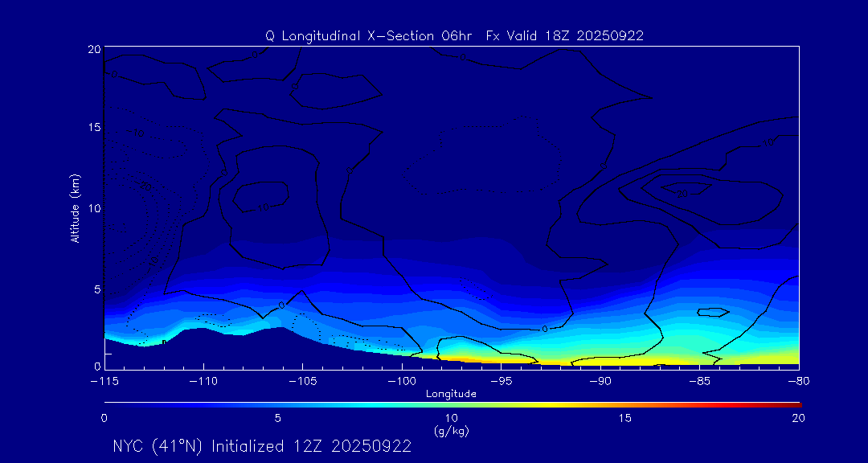This screenshot has width=868, height=463.
Task: Click longitude tick label -85
Action: coord(700,382)
